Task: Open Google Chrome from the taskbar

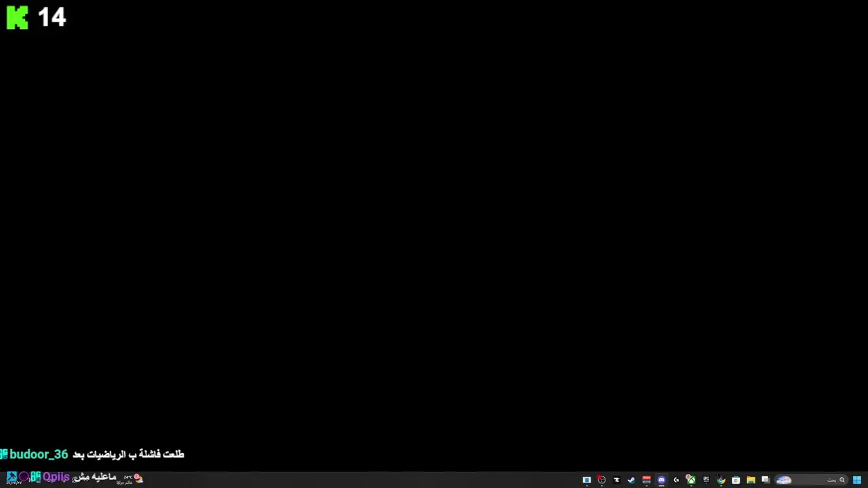Action: tap(721, 480)
